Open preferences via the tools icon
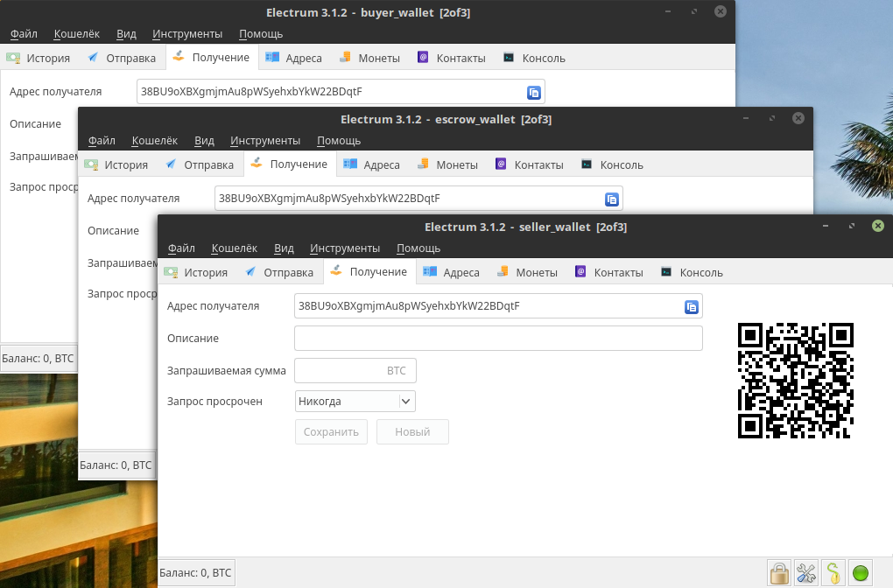893x588 pixels. (x=806, y=572)
